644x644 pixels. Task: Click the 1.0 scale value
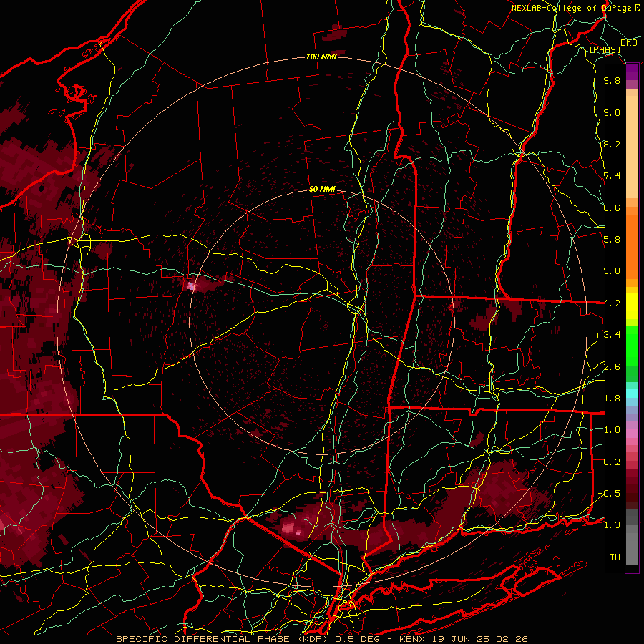(612, 431)
